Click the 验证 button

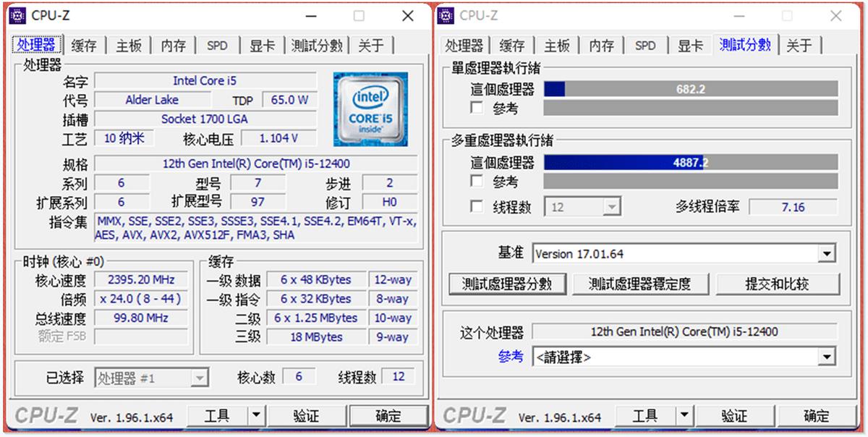click(x=307, y=415)
